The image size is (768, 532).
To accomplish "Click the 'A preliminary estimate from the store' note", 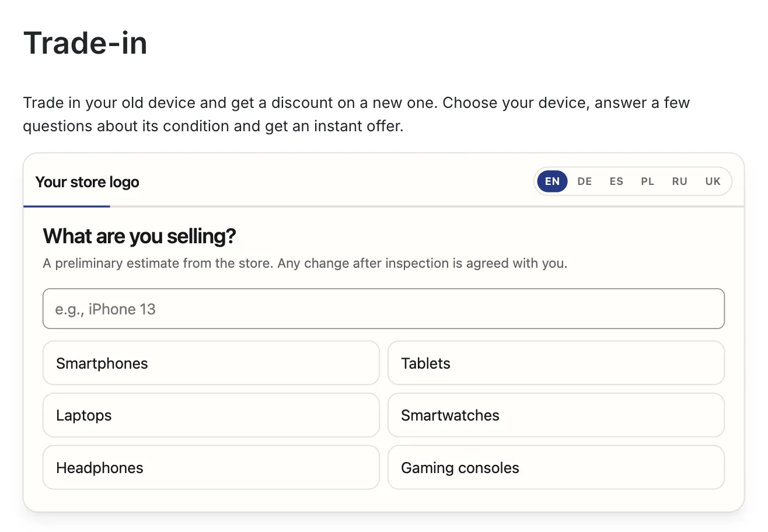I will [x=305, y=263].
